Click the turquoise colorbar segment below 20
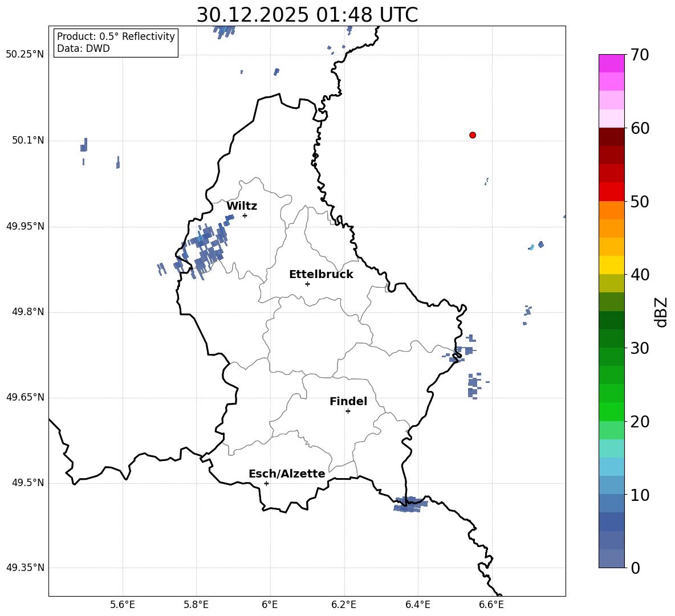Image resolution: width=675 pixels, height=616 pixels. [x=611, y=448]
